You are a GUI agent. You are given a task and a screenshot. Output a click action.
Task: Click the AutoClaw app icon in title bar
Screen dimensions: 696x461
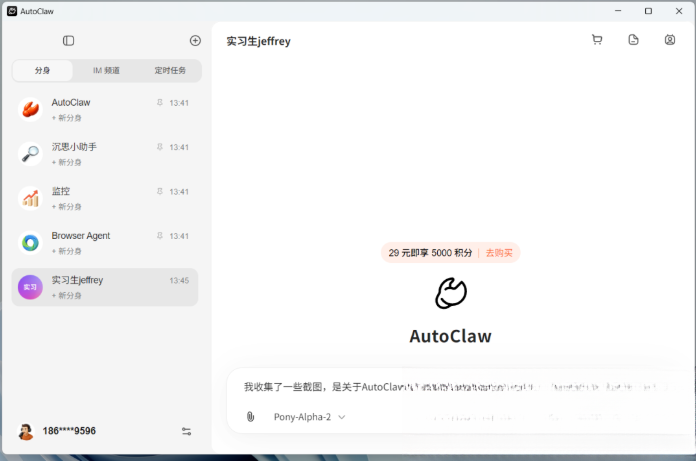coord(12,11)
